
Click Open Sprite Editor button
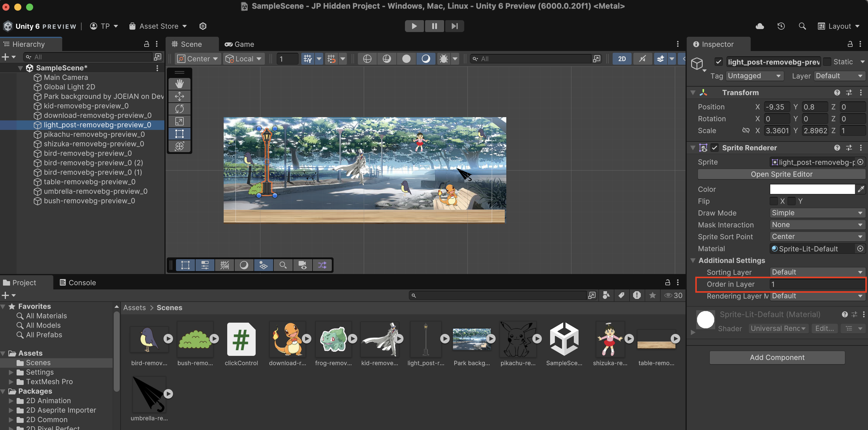tap(781, 174)
